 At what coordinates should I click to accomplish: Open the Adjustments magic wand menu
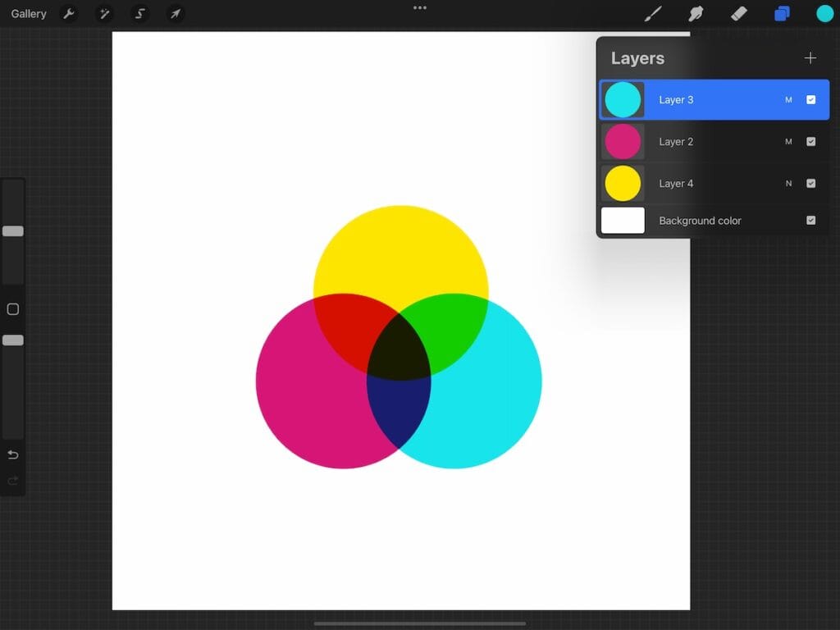[104, 13]
